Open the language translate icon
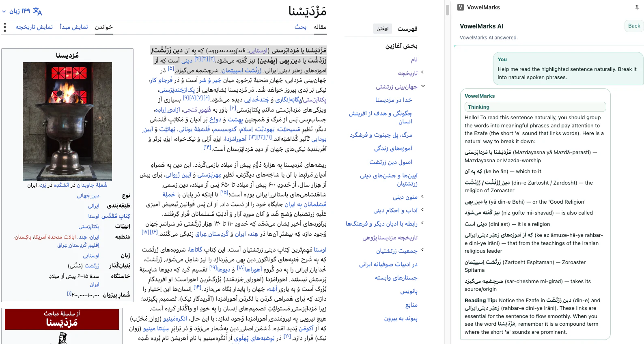The width and height of the screenshot is (644, 344). [38, 11]
